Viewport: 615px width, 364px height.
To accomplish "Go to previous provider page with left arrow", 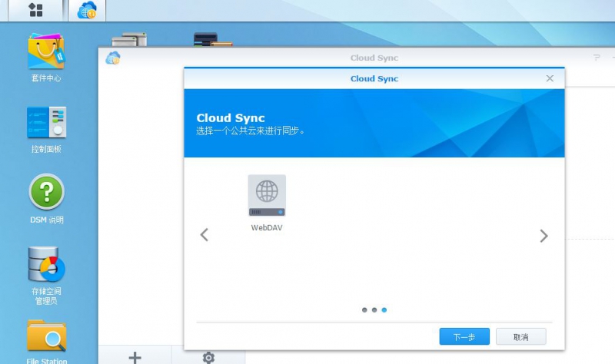I will (204, 235).
